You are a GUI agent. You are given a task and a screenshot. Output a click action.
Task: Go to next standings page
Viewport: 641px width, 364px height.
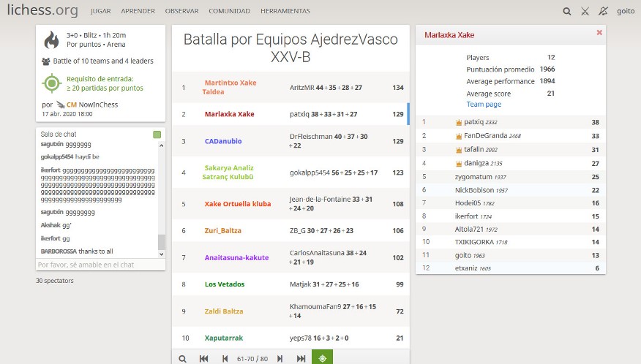[x=280, y=358]
